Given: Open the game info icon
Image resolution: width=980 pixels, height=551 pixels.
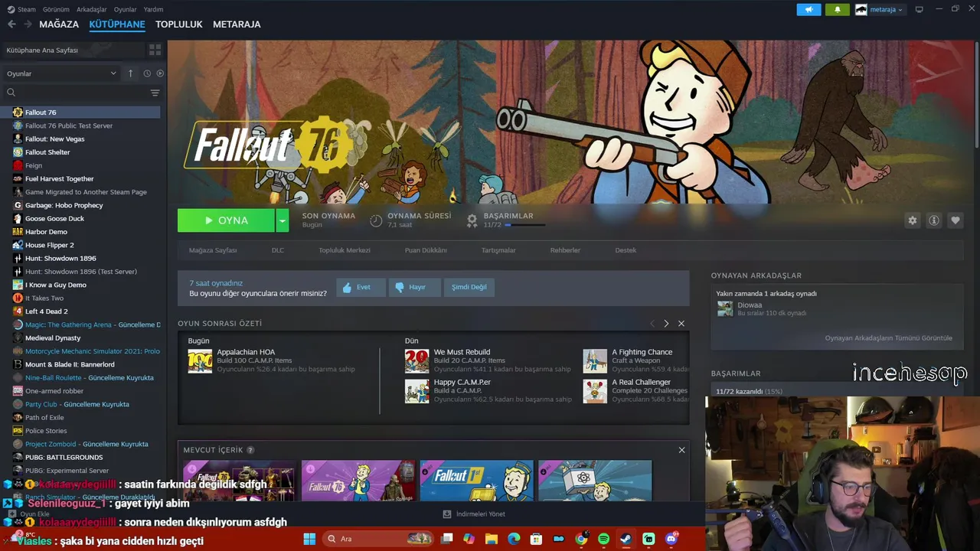Looking at the screenshot, I should coord(933,220).
